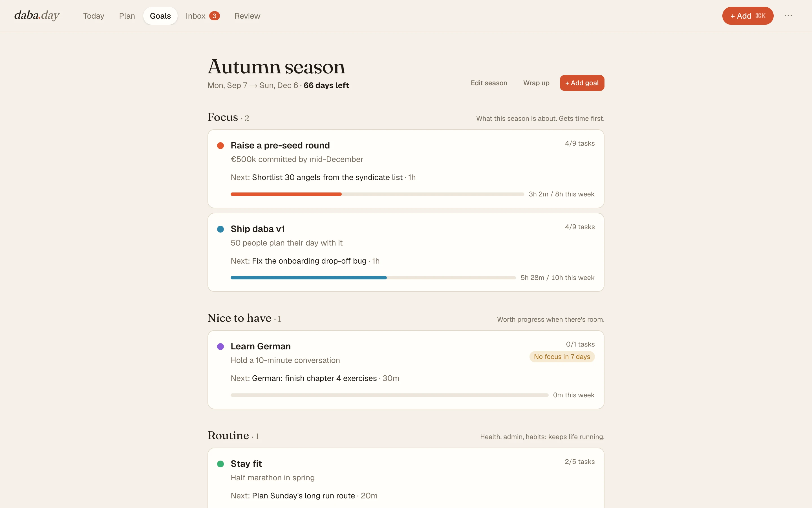Click 4/9 tasks on Ship daba v1
This screenshot has width=812, height=508.
(x=580, y=227)
